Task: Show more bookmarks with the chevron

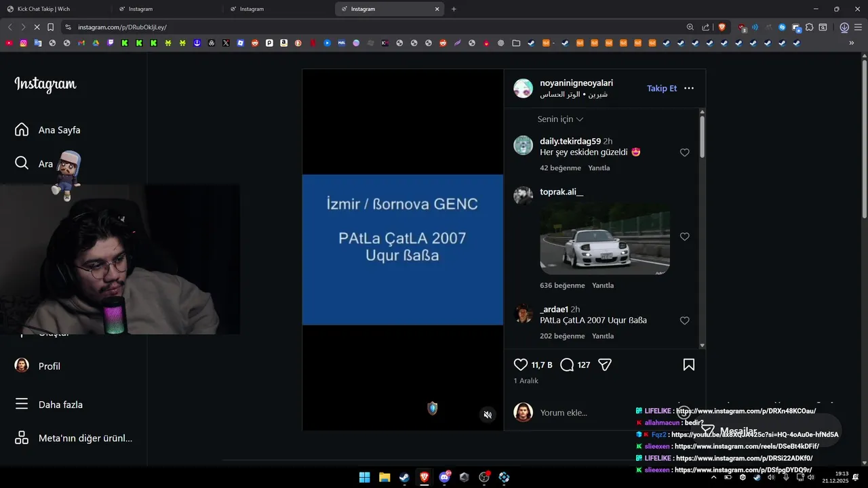Action: click(x=852, y=43)
